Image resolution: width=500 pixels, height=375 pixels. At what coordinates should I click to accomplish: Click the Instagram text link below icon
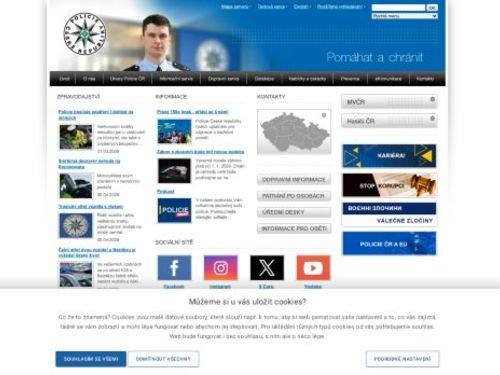coord(220,286)
